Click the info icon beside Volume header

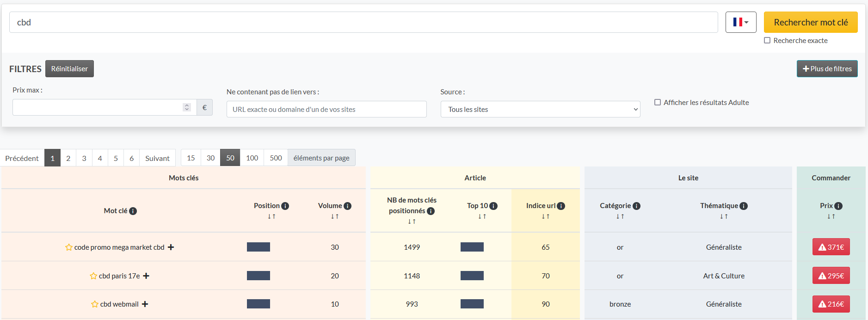click(x=347, y=206)
